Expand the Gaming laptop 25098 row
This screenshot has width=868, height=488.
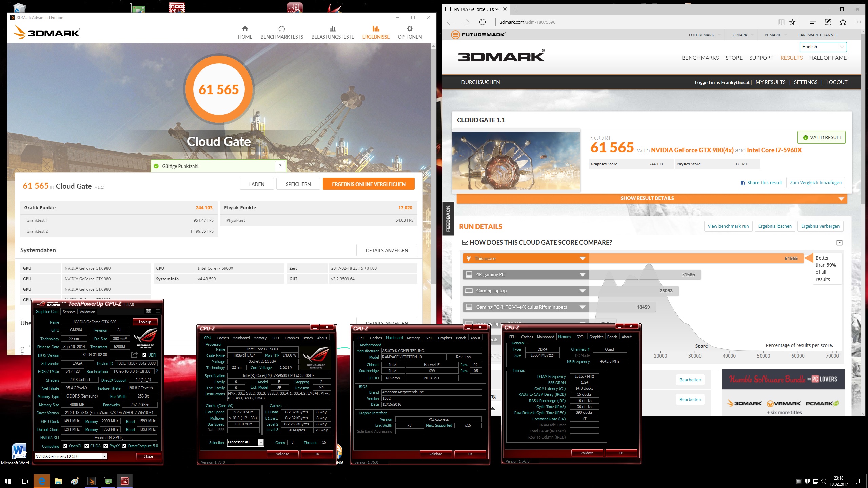pos(583,291)
